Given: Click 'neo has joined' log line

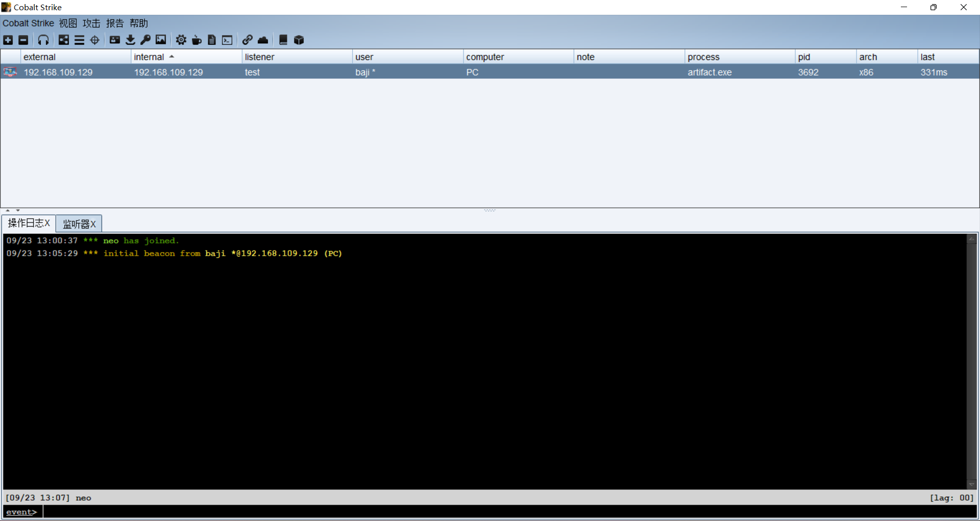Looking at the screenshot, I should pyautogui.click(x=93, y=240).
